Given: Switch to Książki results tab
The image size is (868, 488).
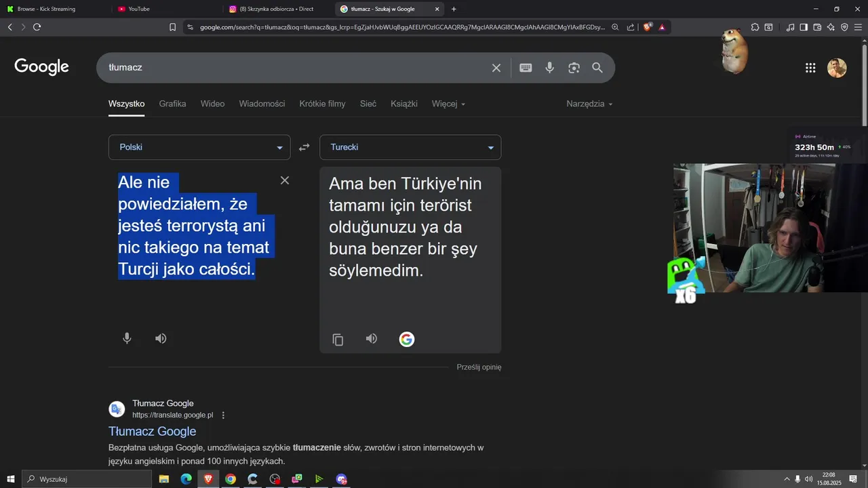Looking at the screenshot, I should click(x=404, y=104).
